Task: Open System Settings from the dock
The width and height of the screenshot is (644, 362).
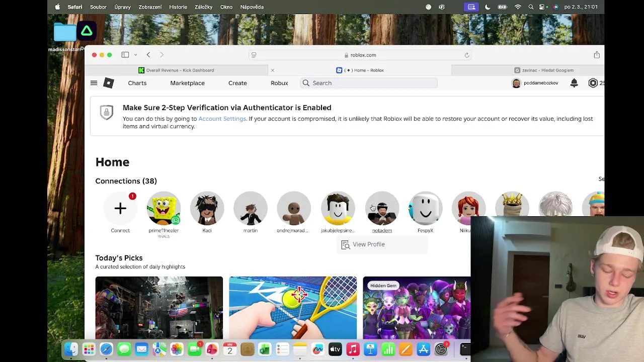Action: (441, 349)
